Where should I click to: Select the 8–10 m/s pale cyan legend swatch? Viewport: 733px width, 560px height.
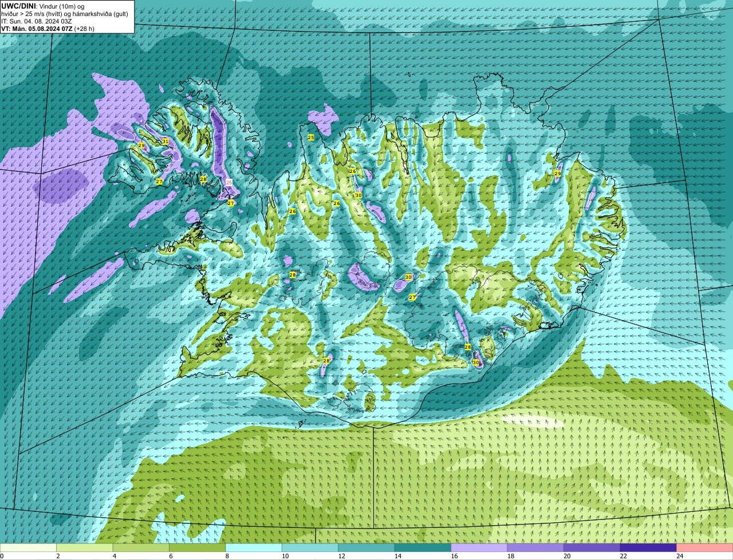coord(254,548)
